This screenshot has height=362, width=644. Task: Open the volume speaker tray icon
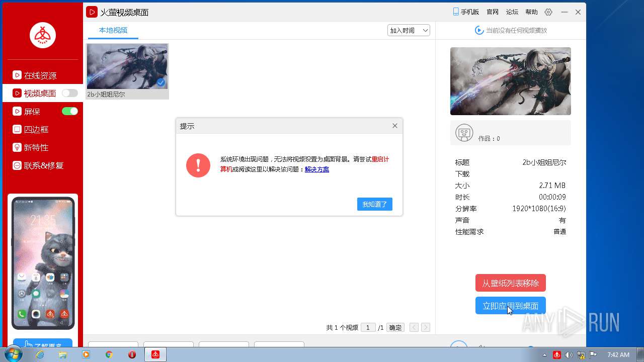[569, 354]
